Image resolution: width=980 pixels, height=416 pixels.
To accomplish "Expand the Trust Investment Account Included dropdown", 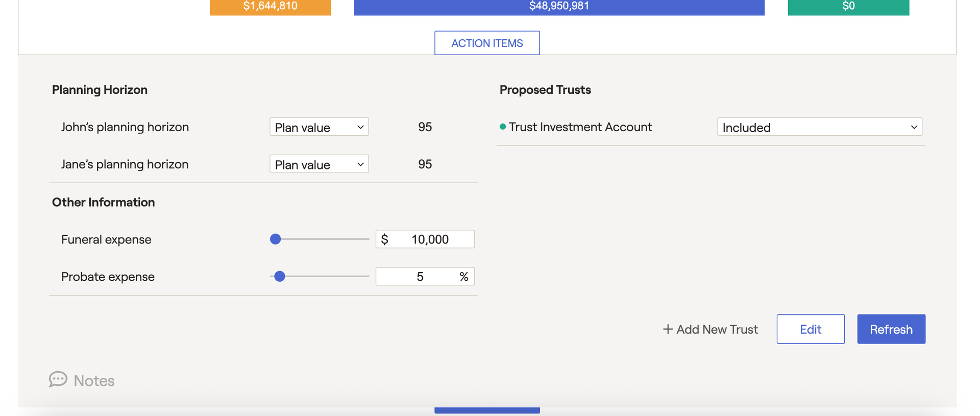I will tap(819, 127).
